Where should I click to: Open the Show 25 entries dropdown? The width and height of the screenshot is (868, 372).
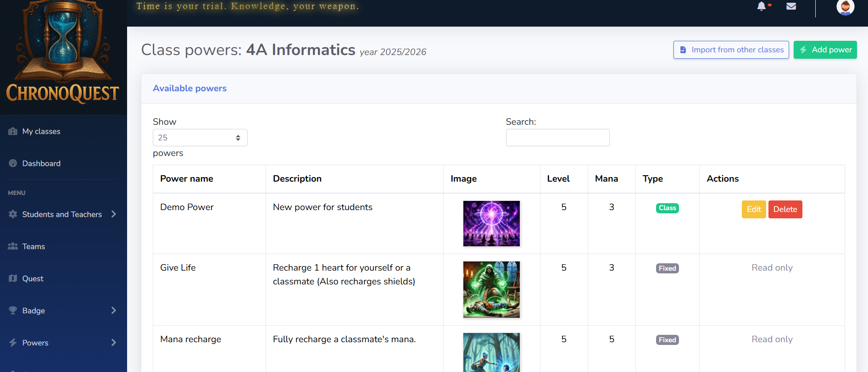click(x=200, y=138)
